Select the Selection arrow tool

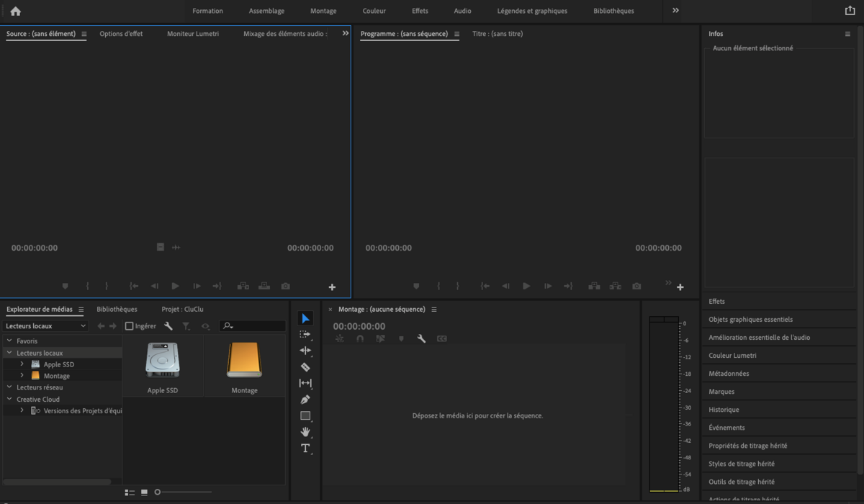(305, 318)
